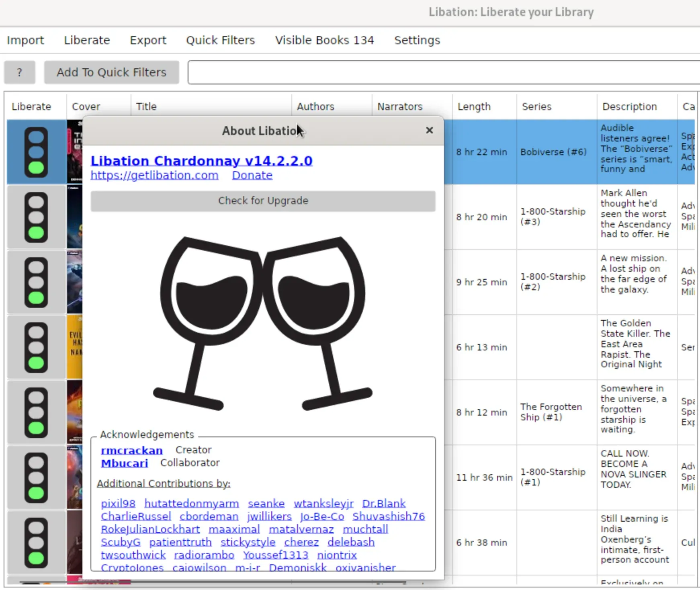This screenshot has height=590, width=700.
Task: Select the 'Bobiverse (#6)' series cell
Action: [557, 152]
